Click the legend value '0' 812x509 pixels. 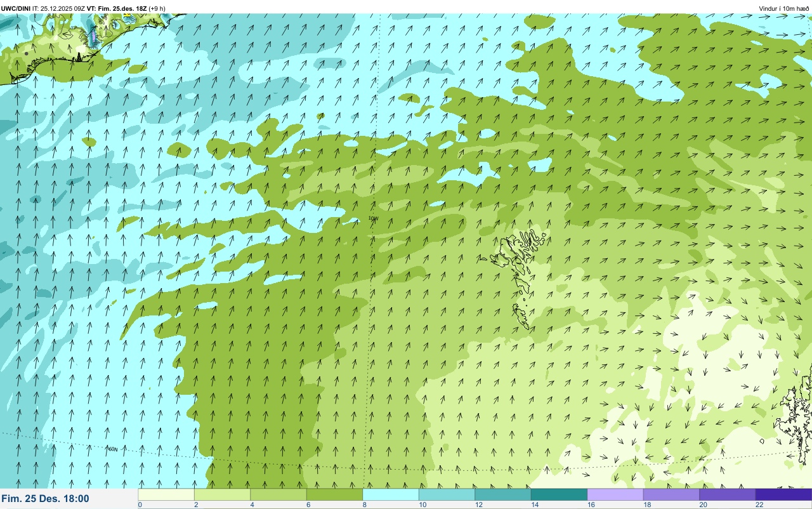tap(140, 505)
